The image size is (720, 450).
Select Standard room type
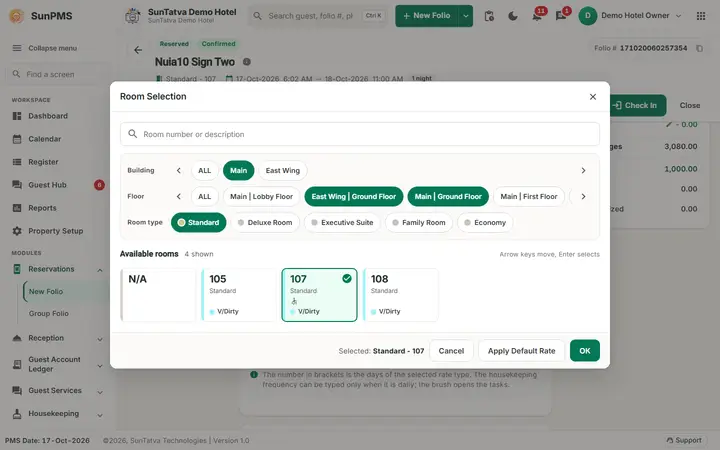(x=198, y=223)
